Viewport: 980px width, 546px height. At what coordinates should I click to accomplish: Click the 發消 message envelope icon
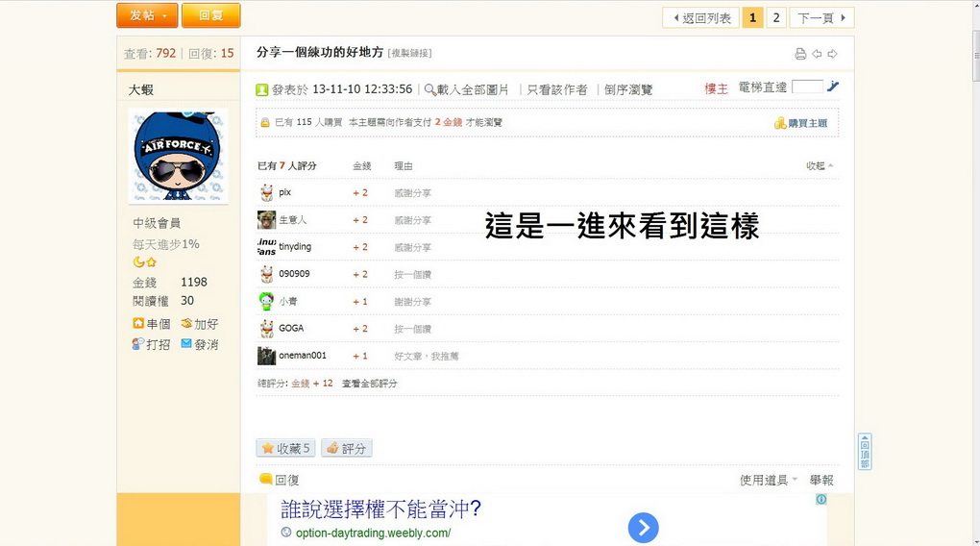click(186, 343)
